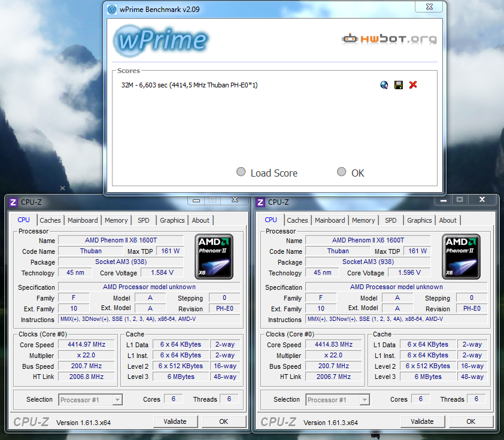
Task: Close the right CPU-Z window
Action: (x=482, y=200)
